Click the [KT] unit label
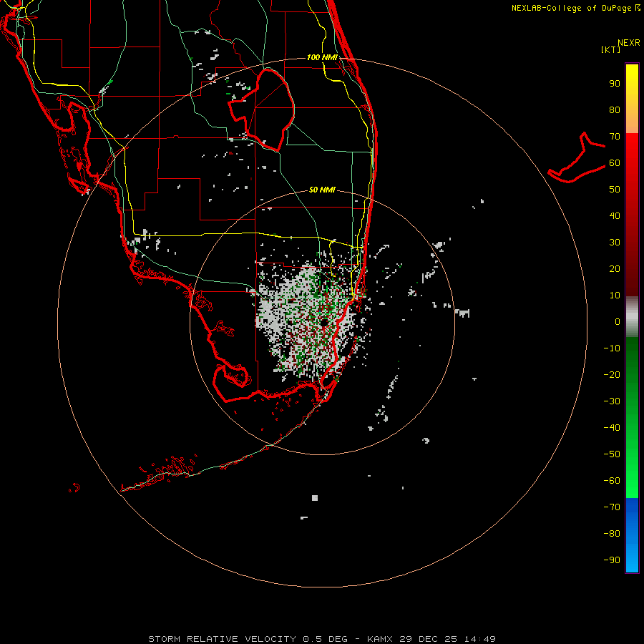Image resolution: width=644 pixels, height=644 pixels. pyautogui.click(x=610, y=49)
